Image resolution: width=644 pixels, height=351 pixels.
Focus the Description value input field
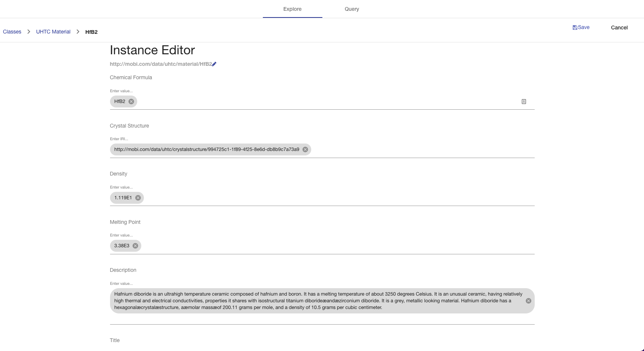(260, 283)
